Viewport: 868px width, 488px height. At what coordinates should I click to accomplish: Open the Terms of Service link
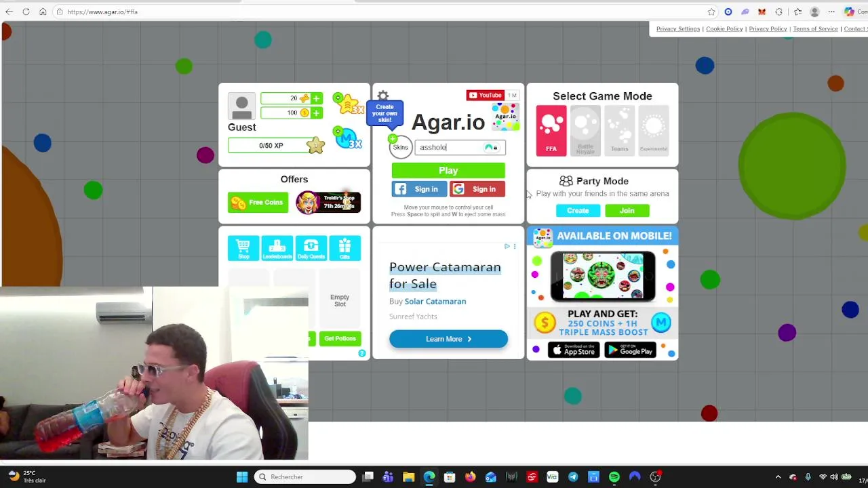coord(815,29)
